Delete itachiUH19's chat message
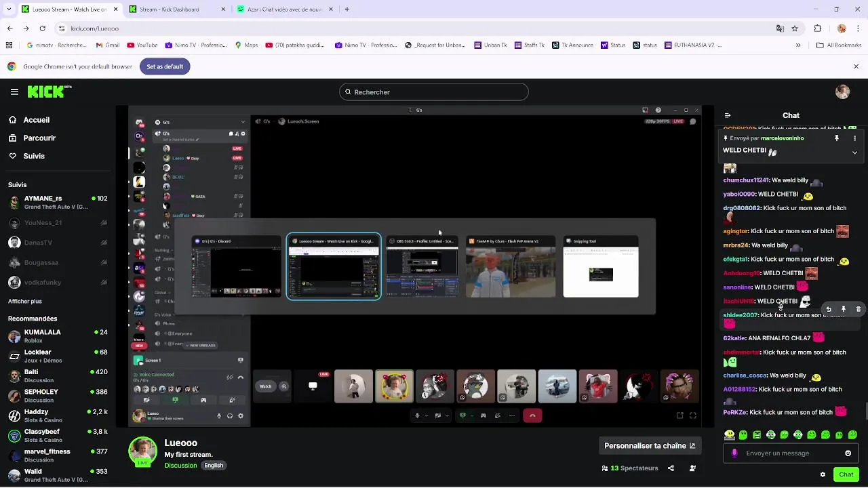The image size is (868, 488). pyautogui.click(x=859, y=309)
